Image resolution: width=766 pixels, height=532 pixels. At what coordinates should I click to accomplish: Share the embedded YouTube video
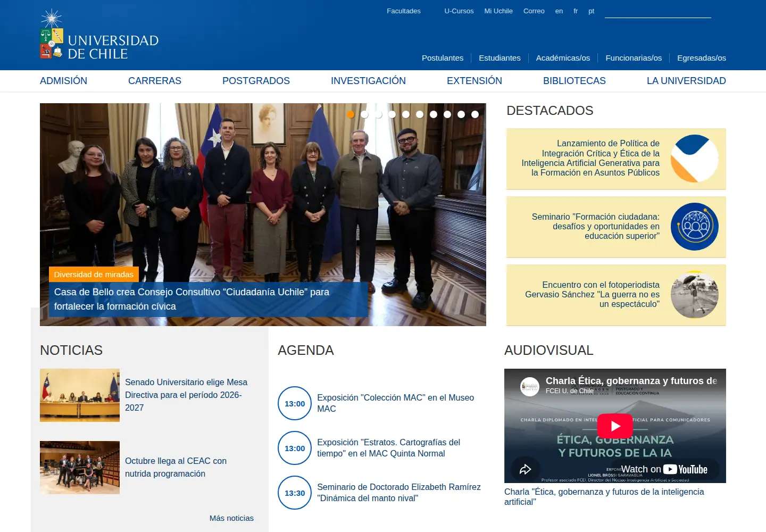[525, 469]
